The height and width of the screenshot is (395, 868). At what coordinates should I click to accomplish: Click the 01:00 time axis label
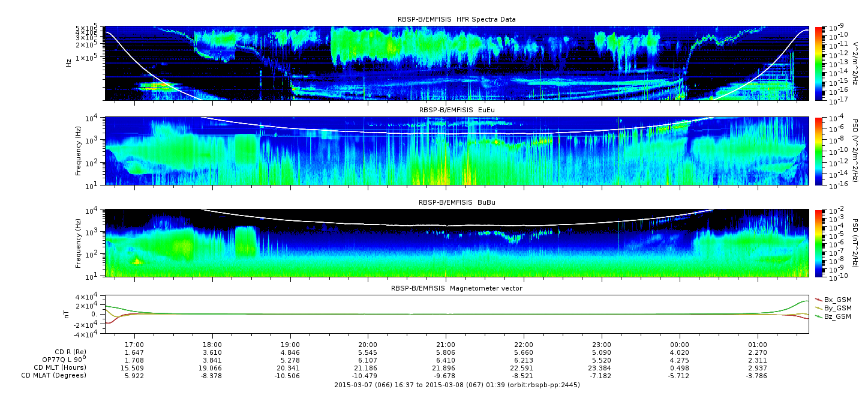pos(758,345)
